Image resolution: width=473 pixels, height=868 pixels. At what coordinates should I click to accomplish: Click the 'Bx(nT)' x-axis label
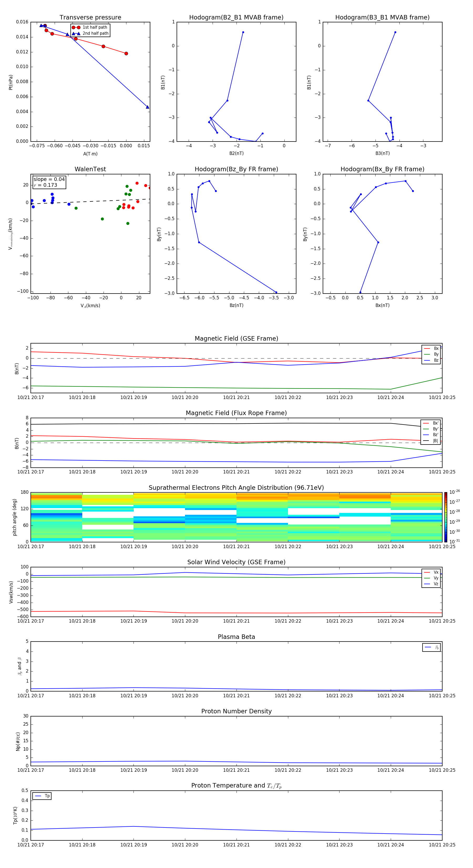click(x=382, y=305)
